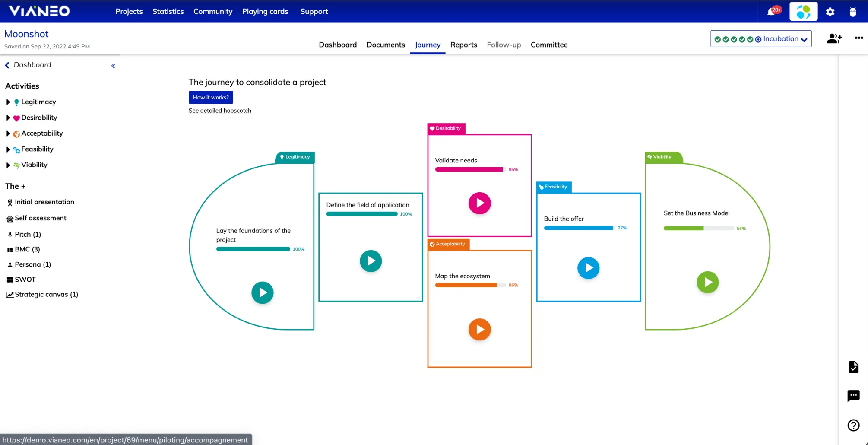
Task: Click the Build the offer progress bar
Action: click(580, 228)
